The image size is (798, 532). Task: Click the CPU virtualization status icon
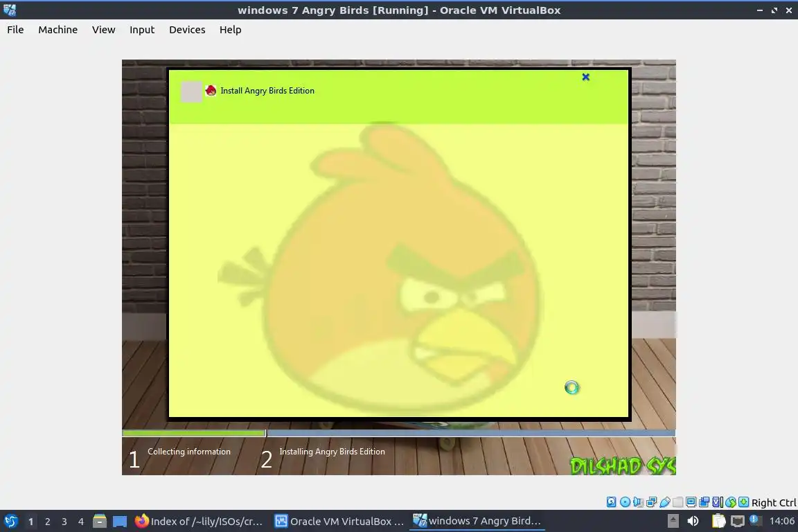pyautogui.click(x=718, y=502)
